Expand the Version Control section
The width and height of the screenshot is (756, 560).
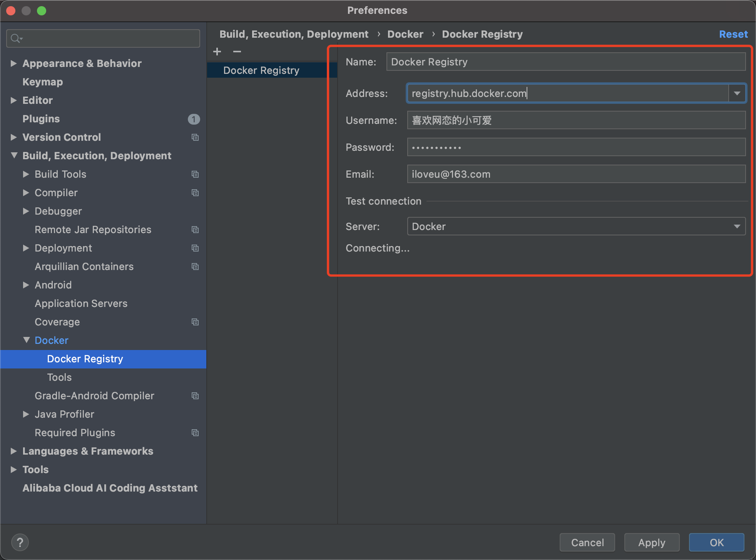tap(13, 137)
